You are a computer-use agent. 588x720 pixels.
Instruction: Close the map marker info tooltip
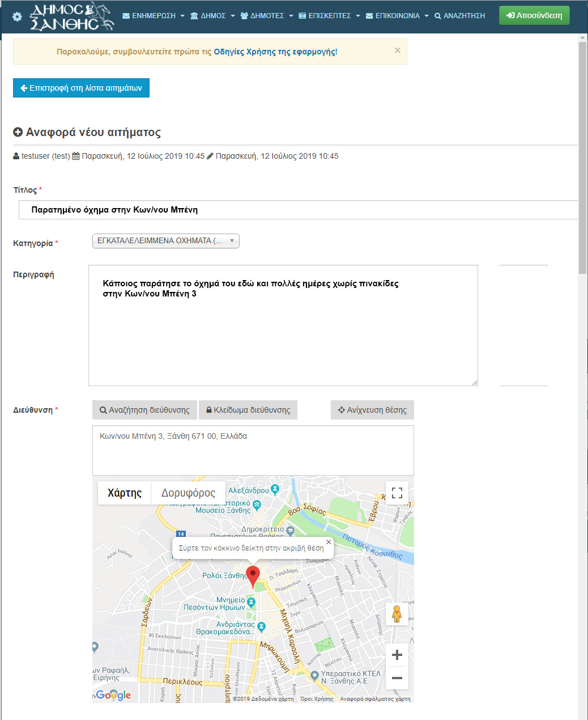click(329, 542)
